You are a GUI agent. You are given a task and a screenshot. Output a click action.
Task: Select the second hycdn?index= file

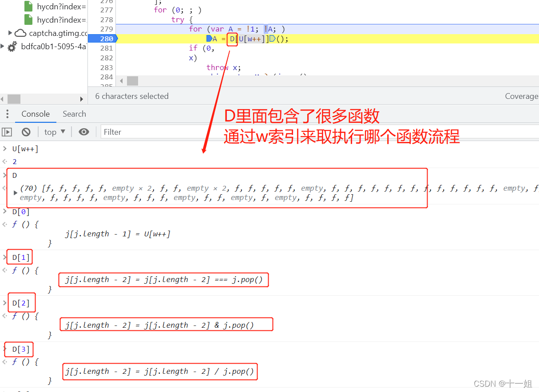[x=61, y=20]
